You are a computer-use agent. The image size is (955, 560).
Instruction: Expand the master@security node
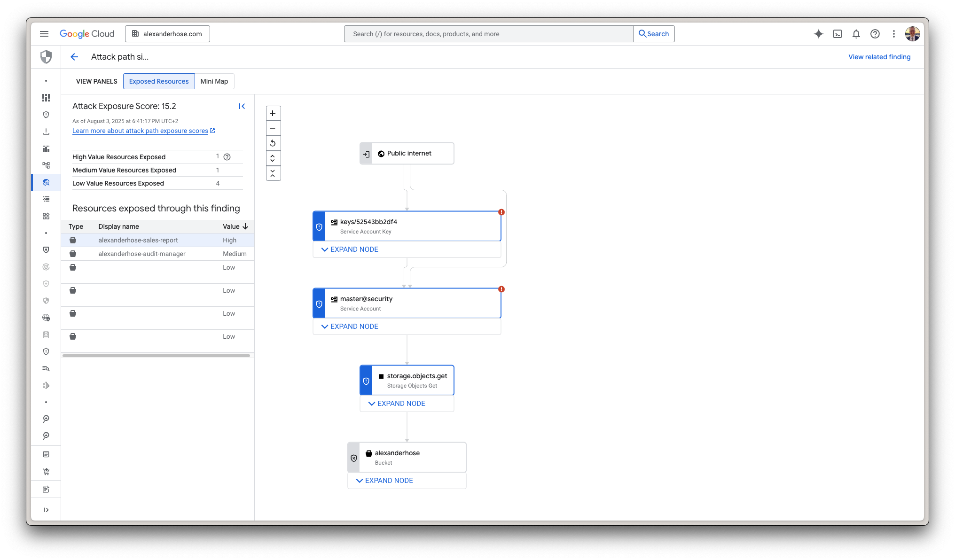350,327
